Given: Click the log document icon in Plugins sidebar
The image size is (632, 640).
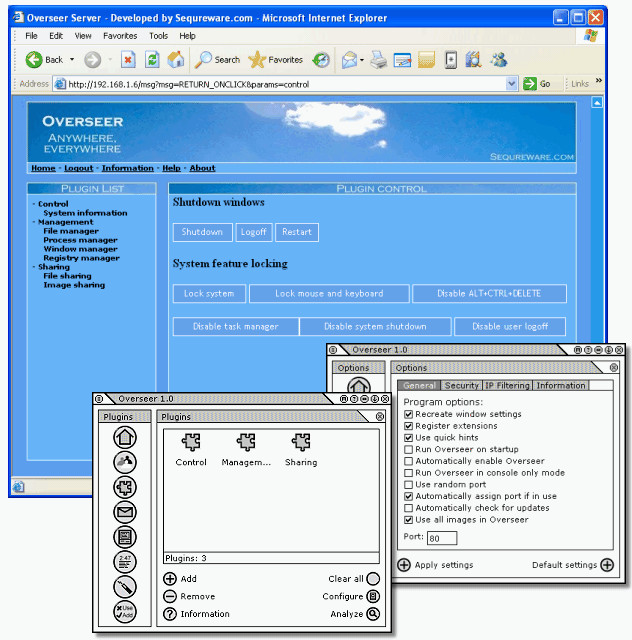Looking at the screenshot, I should click(125, 537).
